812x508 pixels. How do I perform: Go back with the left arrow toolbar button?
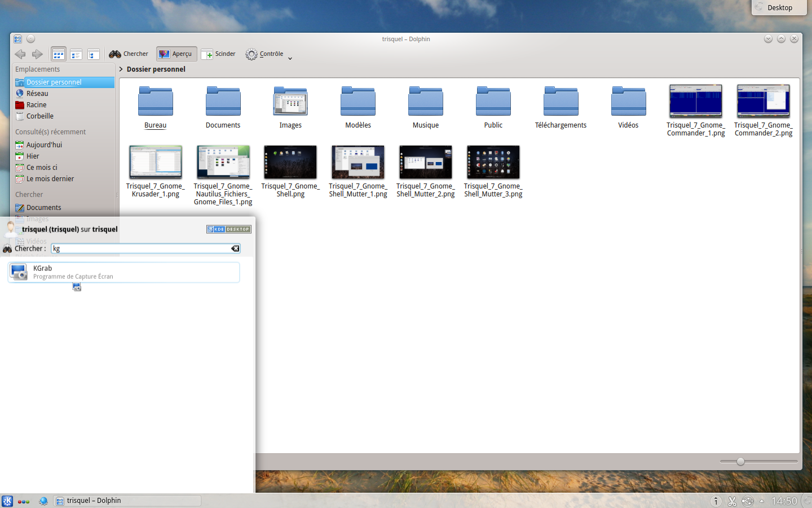[20, 54]
